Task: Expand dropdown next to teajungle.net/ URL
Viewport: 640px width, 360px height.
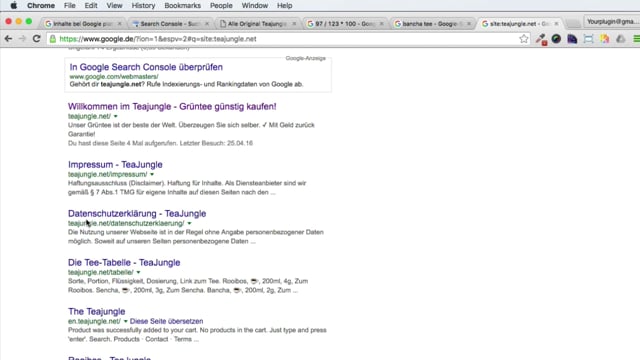Action: [116, 116]
